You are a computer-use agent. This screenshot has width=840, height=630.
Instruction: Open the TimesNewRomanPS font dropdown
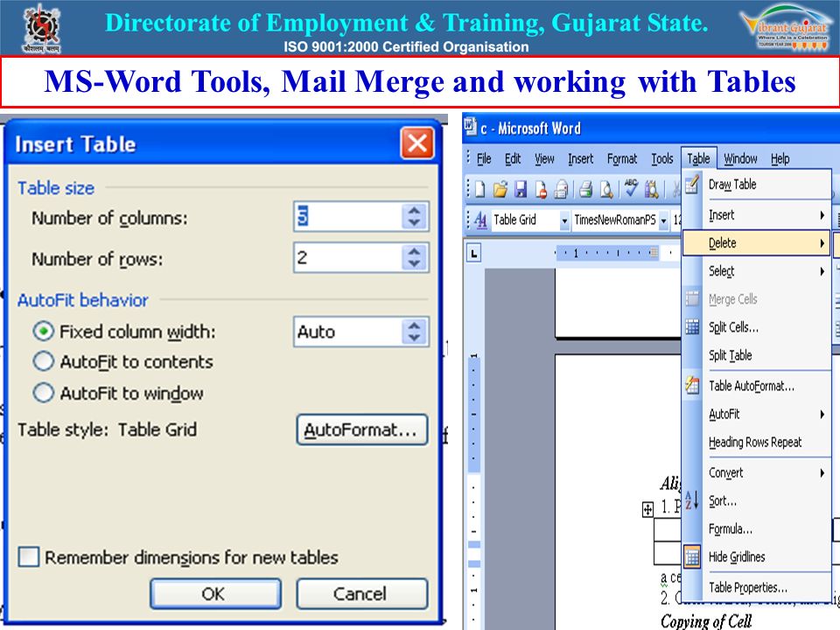(x=663, y=220)
